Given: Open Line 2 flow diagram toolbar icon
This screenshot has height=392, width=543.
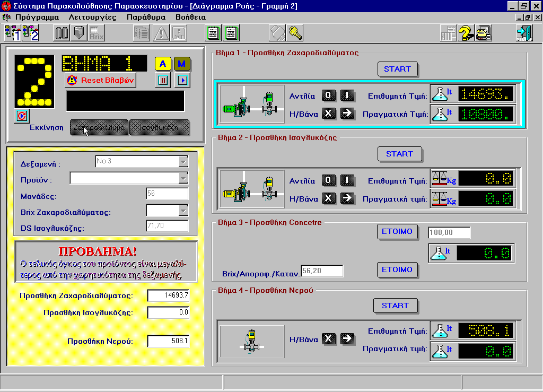Looking at the screenshot, I should (x=31, y=33).
